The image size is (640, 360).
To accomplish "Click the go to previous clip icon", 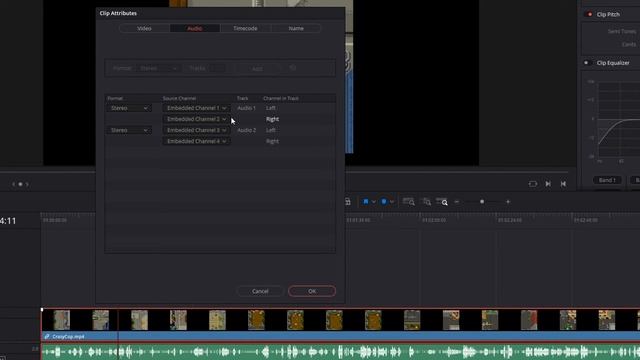I will pos(563,184).
